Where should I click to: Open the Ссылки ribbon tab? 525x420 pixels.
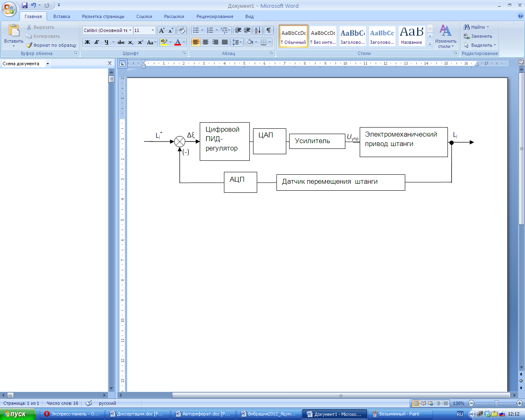tap(144, 16)
